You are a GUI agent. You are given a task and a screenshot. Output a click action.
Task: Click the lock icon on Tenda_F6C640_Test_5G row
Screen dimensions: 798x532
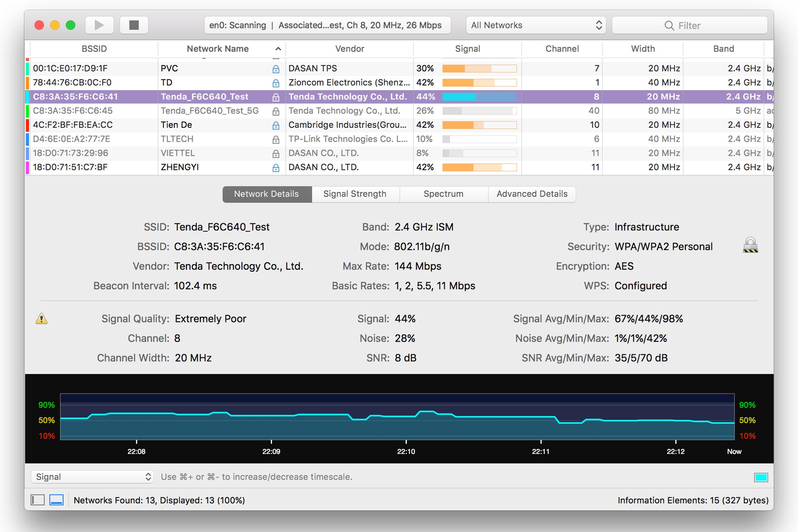[x=276, y=111]
